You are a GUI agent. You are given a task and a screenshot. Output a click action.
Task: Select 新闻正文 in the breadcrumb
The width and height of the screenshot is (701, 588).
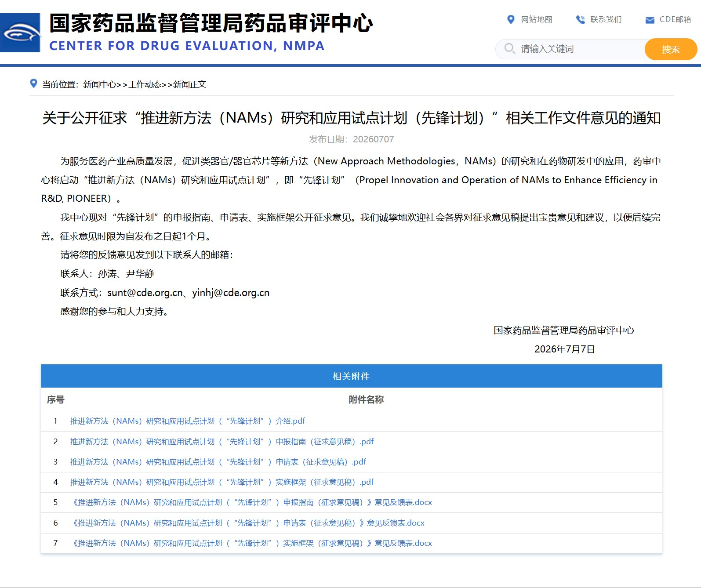(x=189, y=84)
